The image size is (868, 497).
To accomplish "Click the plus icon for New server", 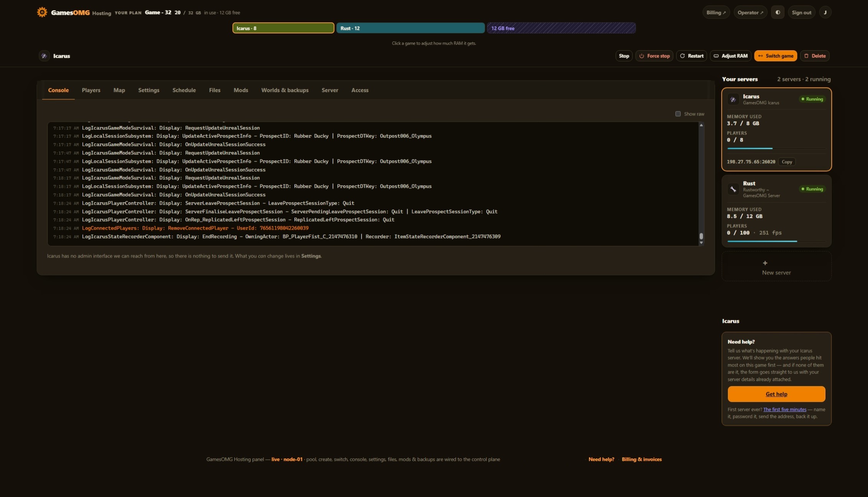I will point(765,263).
